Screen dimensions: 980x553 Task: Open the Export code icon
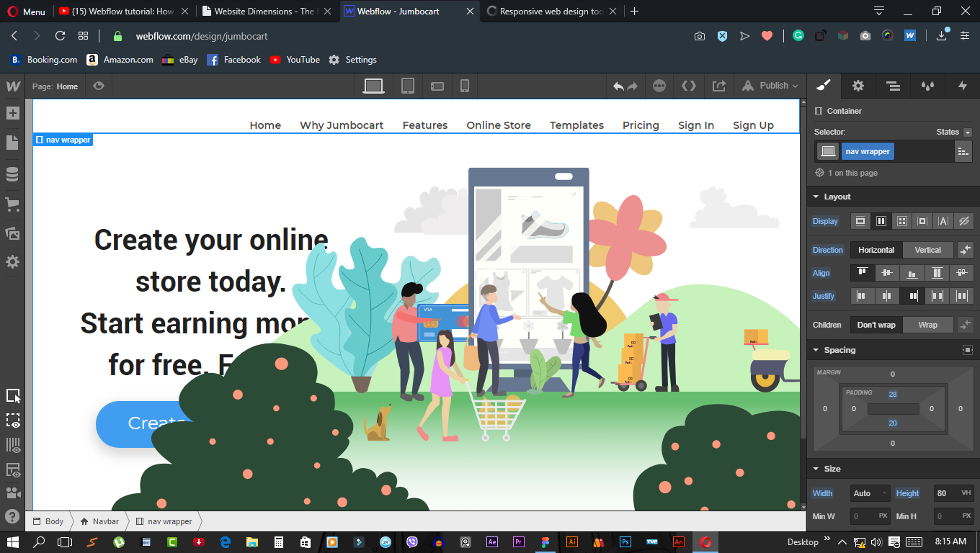(x=689, y=86)
